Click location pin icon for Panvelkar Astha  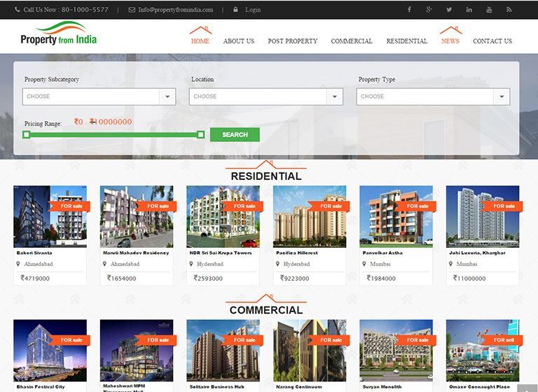pos(364,264)
